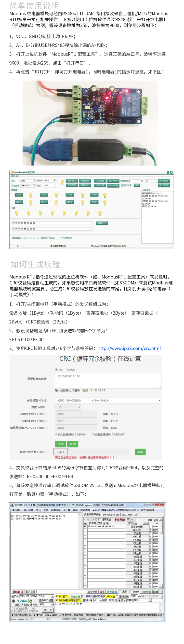Screen dimensions: 184x644
Task: Open the 端口号 COM9 USB-SERIAL CH340 dropdown
Action: 37,596
